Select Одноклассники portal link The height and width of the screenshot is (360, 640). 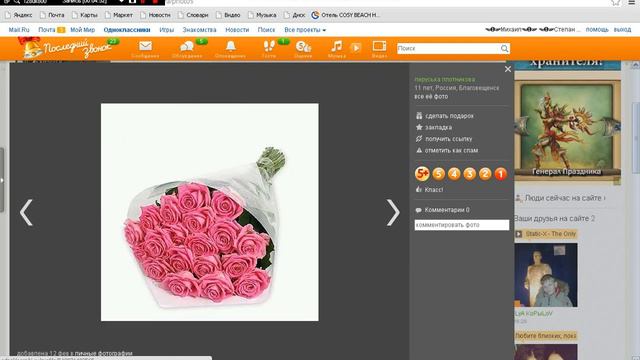point(127,30)
